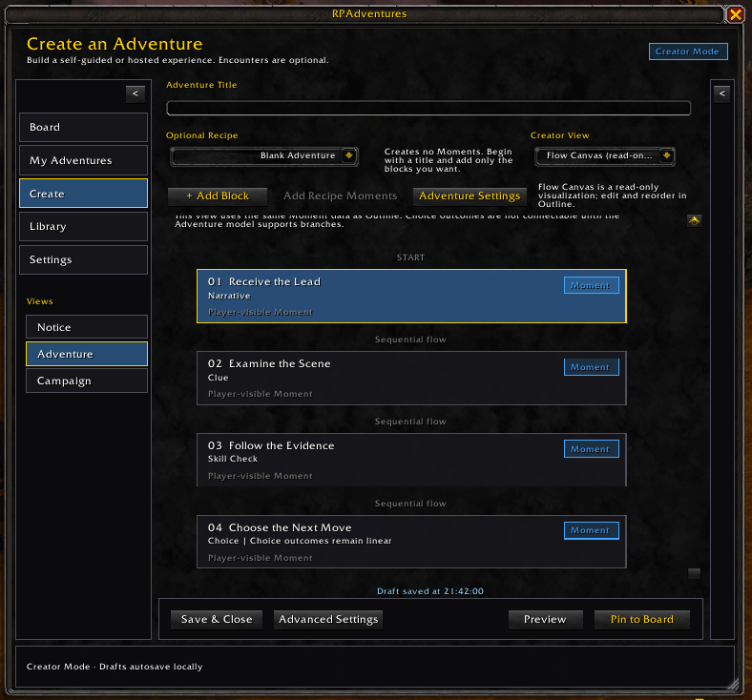This screenshot has width=752, height=700.
Task: Select the Create section
Action: (x=83, y=194)
